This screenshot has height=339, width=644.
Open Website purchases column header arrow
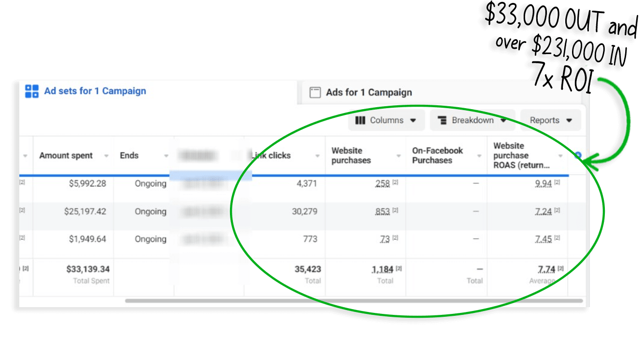[x=399, y=156]
